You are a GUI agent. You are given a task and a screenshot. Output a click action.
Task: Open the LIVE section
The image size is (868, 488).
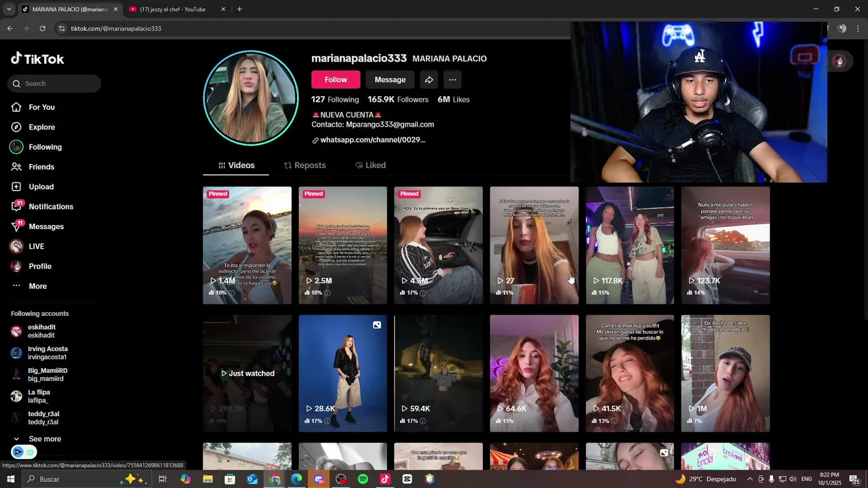(28, 246)
